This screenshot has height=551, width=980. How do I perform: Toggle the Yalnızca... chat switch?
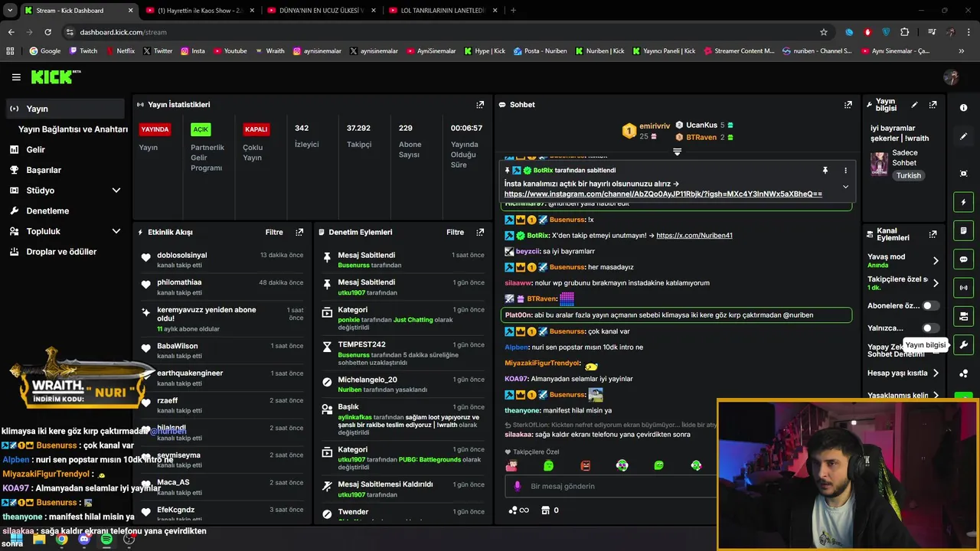point(930,328)
